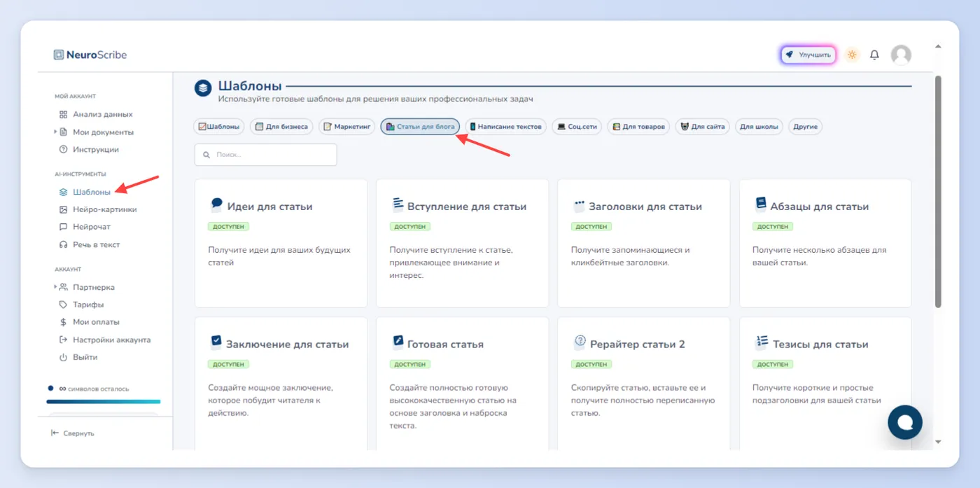980x488 pixels.
Task: Open Инструкции from the sidebar
Action: (95, 149)
